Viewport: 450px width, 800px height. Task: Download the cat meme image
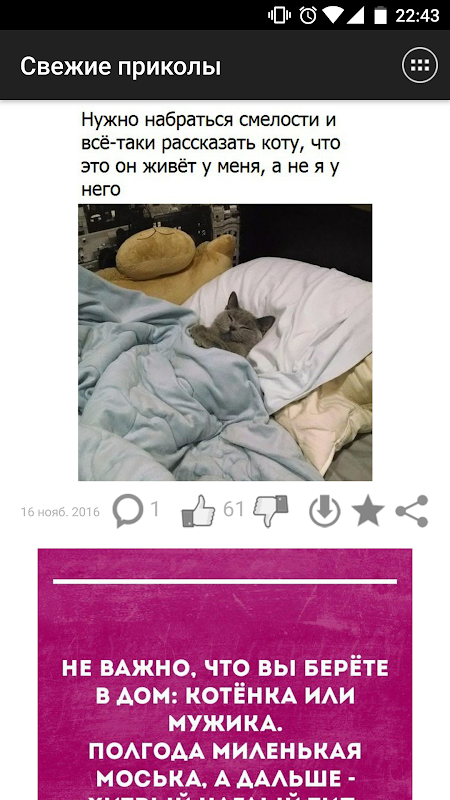324,511
